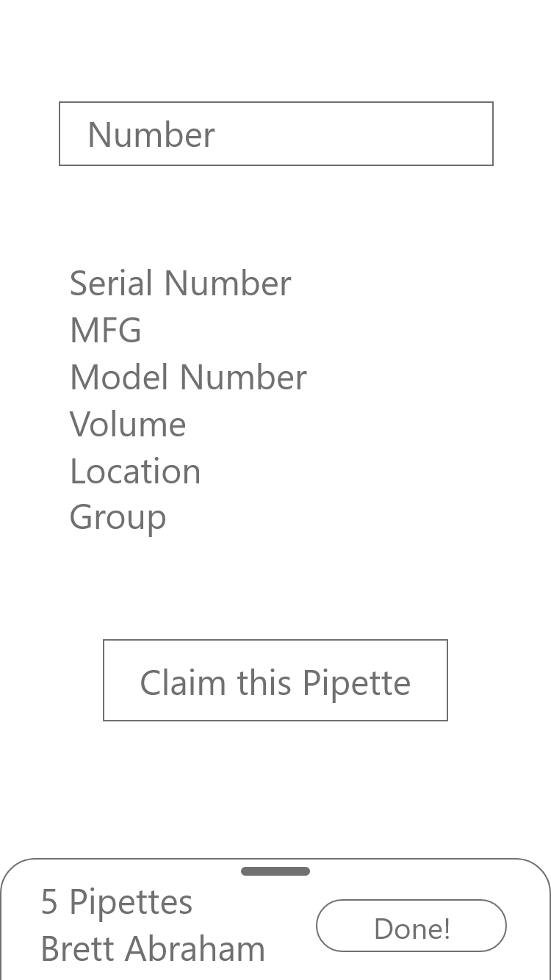Claim the currently displayed pipette
The height and width of the screenshot is (980, 551).
[x=275, y=680]
